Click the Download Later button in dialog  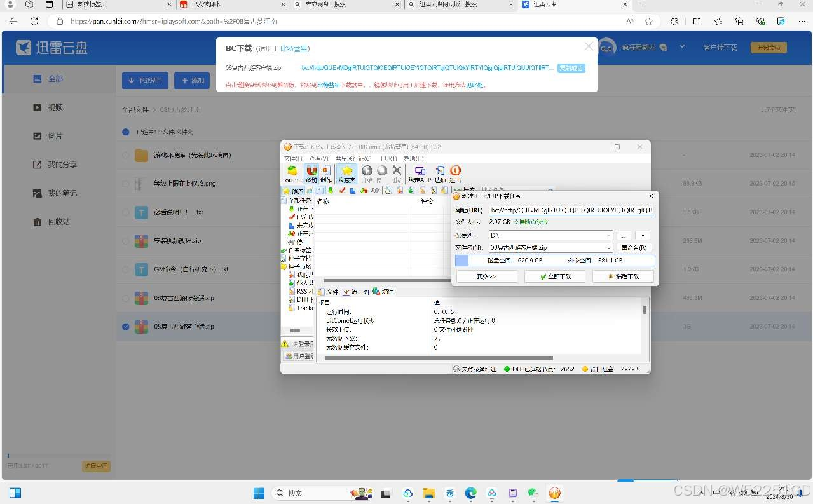click(x=623, y=276)
